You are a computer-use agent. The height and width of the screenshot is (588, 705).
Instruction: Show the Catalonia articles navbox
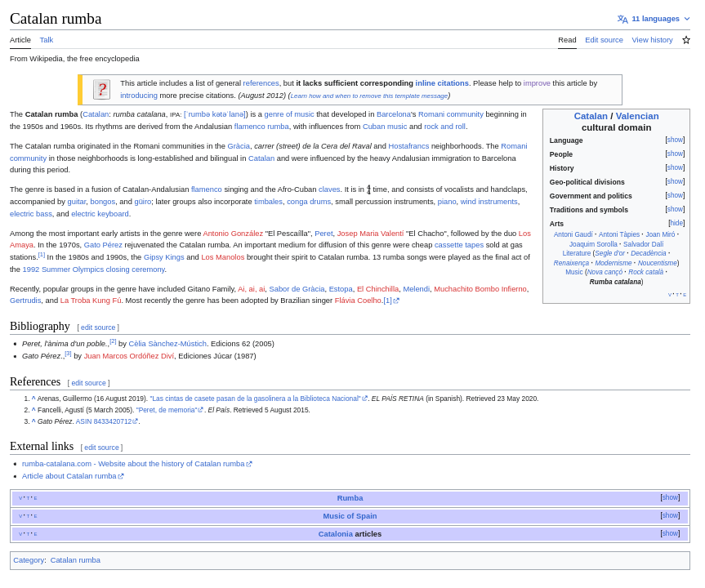point(670,533)
